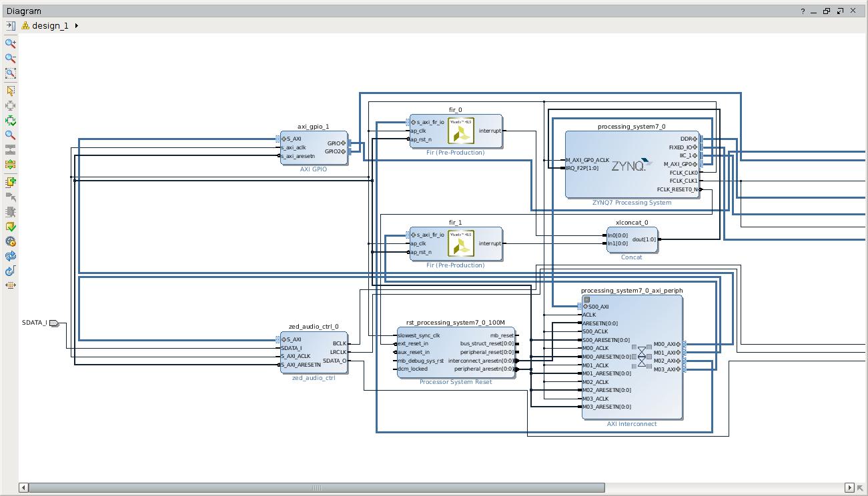The image size is (868, 496).
Task: Click the search magnifier in left toolbar
Action: click(x=11, y=135)
